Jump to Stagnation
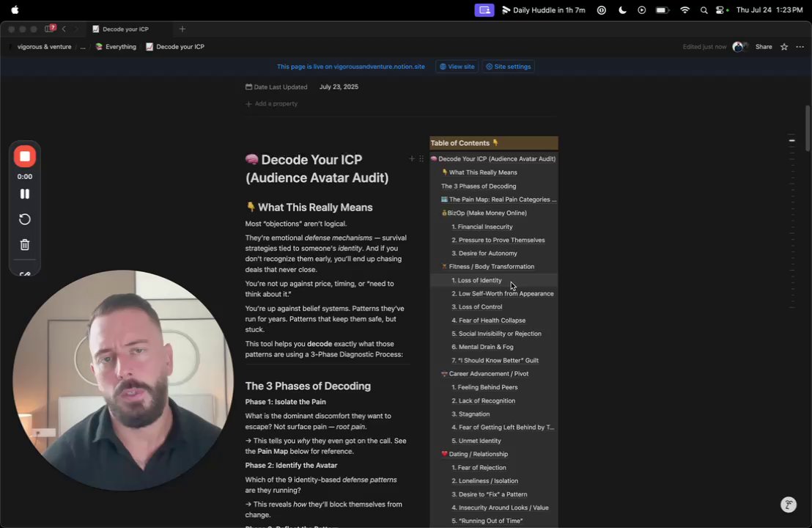Screen dimensions: 812x528 click(470, 414)
